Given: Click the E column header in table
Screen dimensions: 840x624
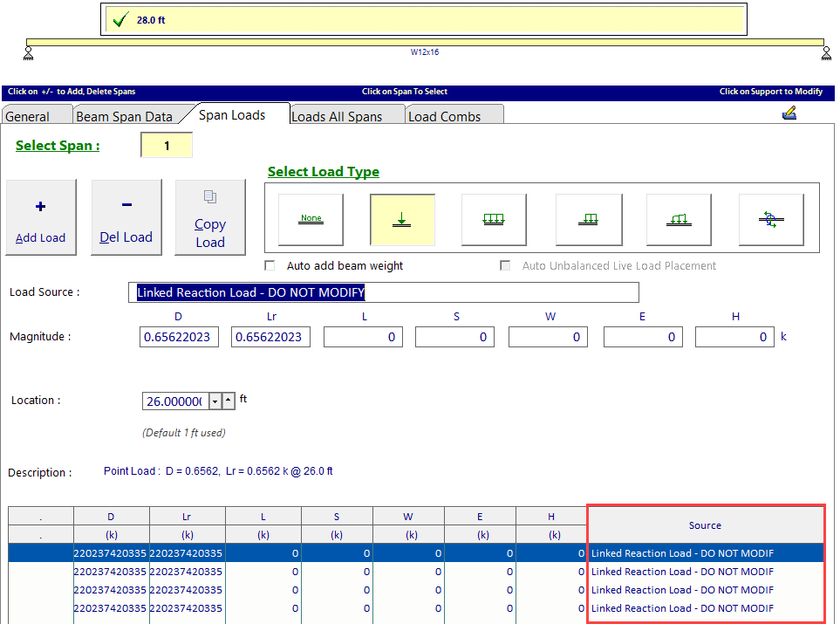Looking at the screenshot, I should [480, 517].
